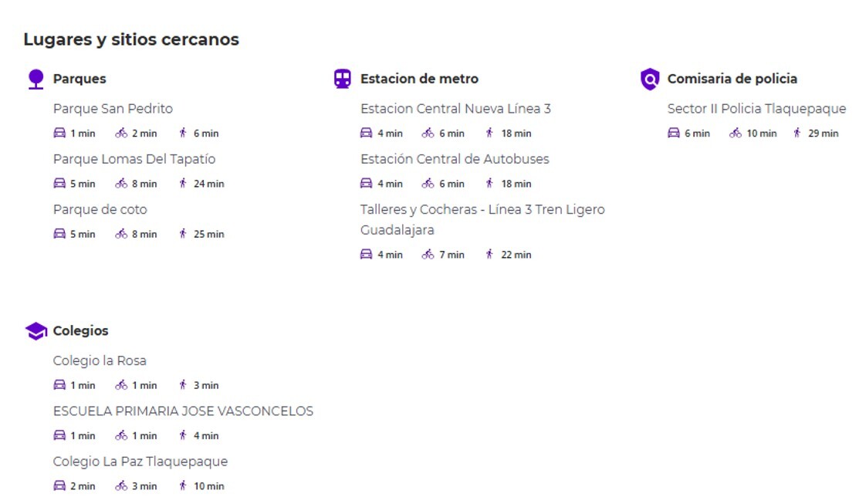
Task: Click the Lugares y sitios cercanos heading
Action: click(x=131, y=39)
